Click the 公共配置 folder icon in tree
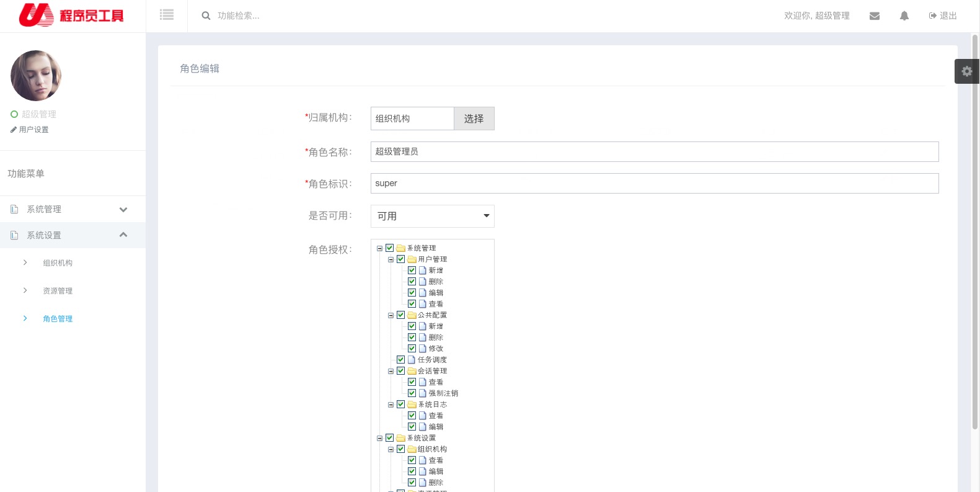Image resolution: width=980 pixels, height=492 pixels. (x=412, y=315)
